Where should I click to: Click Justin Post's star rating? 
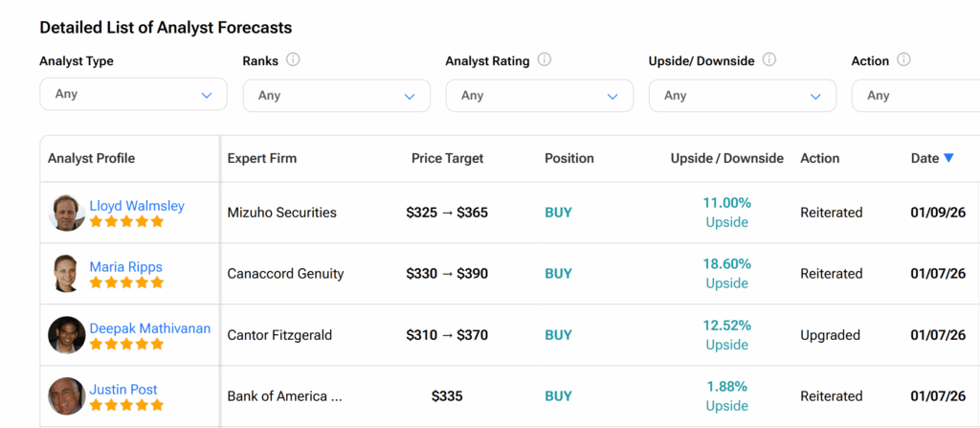tap(126, 406)
